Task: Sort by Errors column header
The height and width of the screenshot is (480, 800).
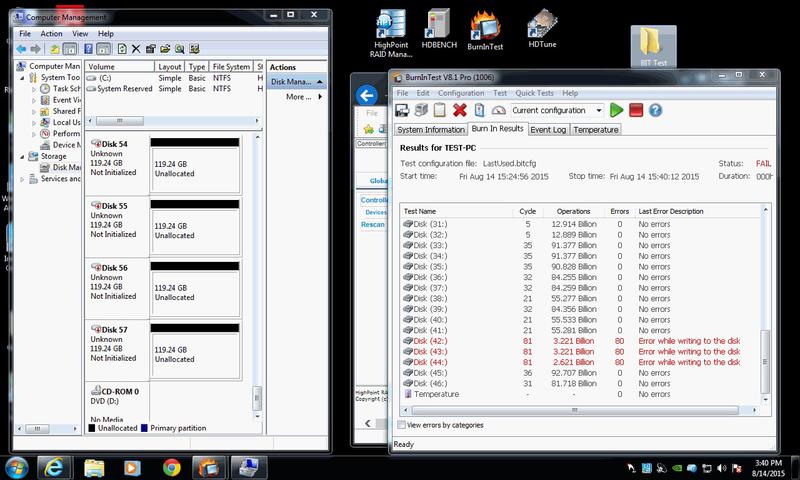Action: tap(619, 211)
